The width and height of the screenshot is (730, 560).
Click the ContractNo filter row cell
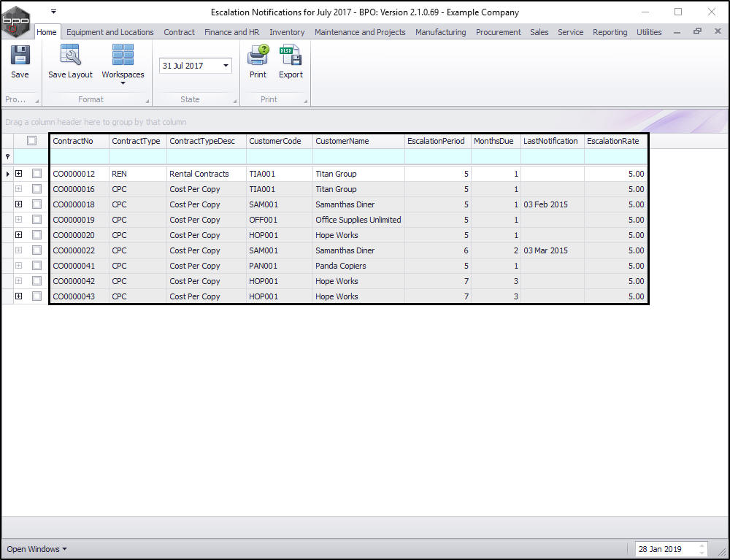coord(80,156)
